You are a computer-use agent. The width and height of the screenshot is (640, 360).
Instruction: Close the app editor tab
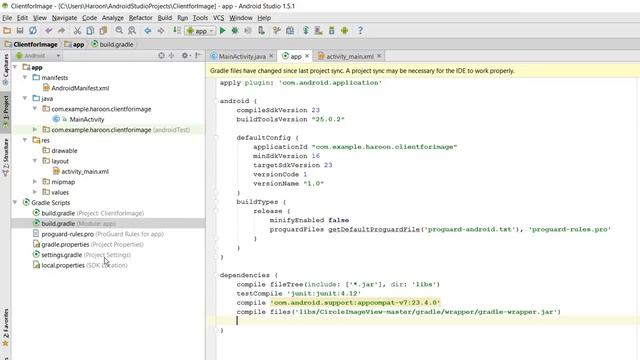coord(307,56)
